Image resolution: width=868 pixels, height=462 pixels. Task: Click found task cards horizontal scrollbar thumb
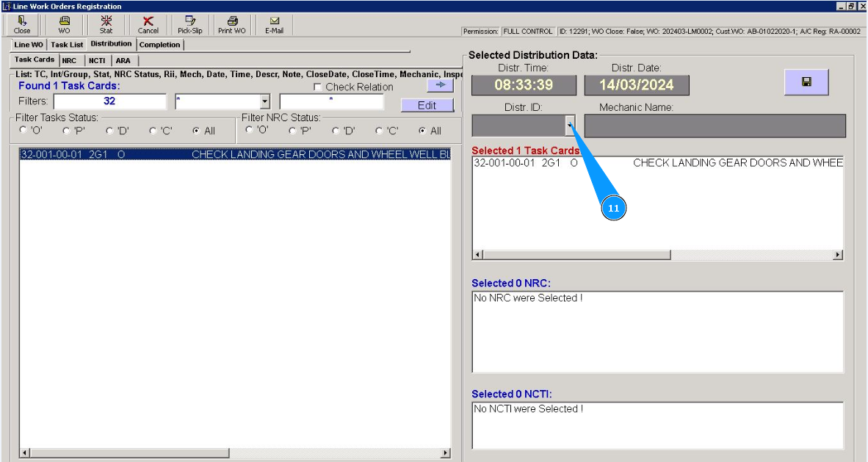pyautogui.click(x=129, y=453)
